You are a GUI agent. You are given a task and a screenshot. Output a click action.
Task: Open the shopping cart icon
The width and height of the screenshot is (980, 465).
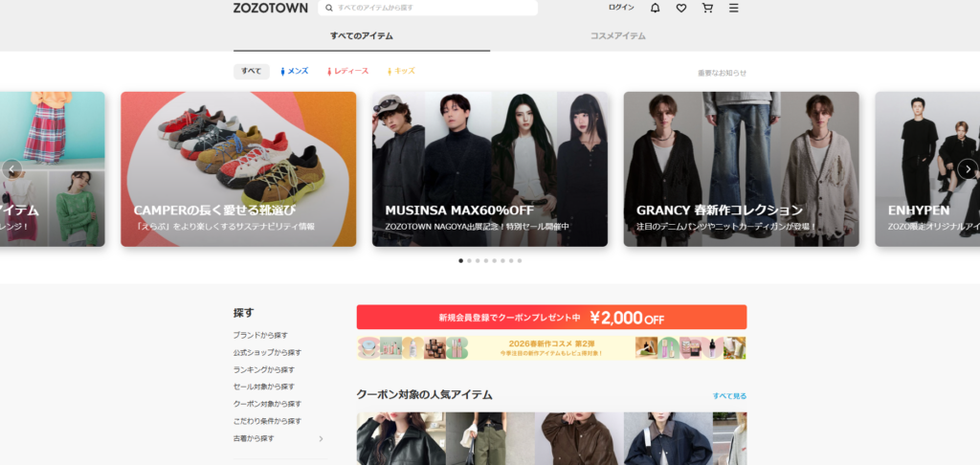click(x=707, y=8)
